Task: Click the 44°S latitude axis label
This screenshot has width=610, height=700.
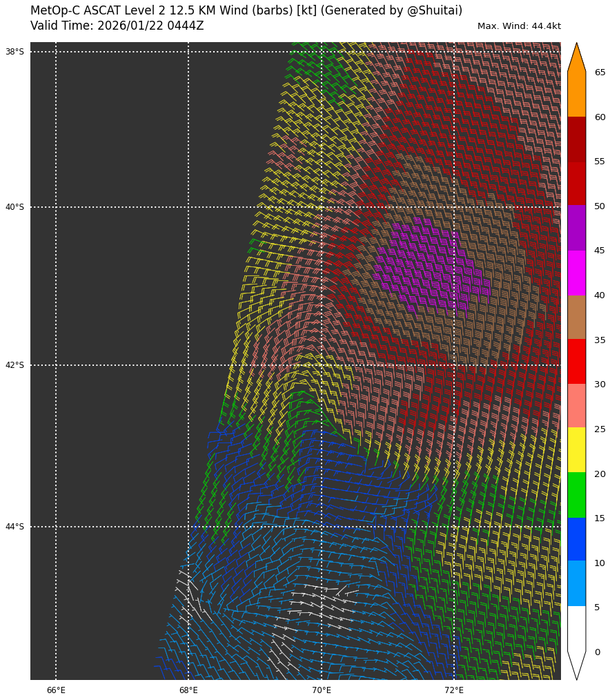Action: (14, 527)
